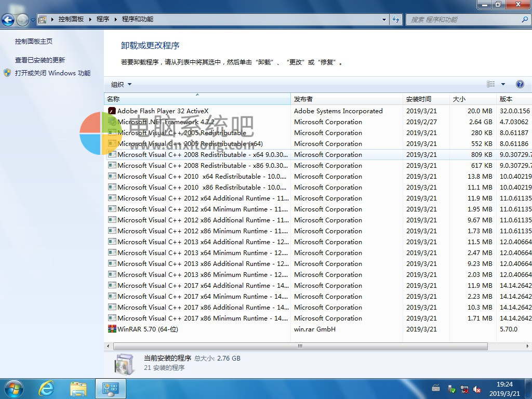Click icon of 2013 x64 Minimum Runtime

(x=112, y=252)
